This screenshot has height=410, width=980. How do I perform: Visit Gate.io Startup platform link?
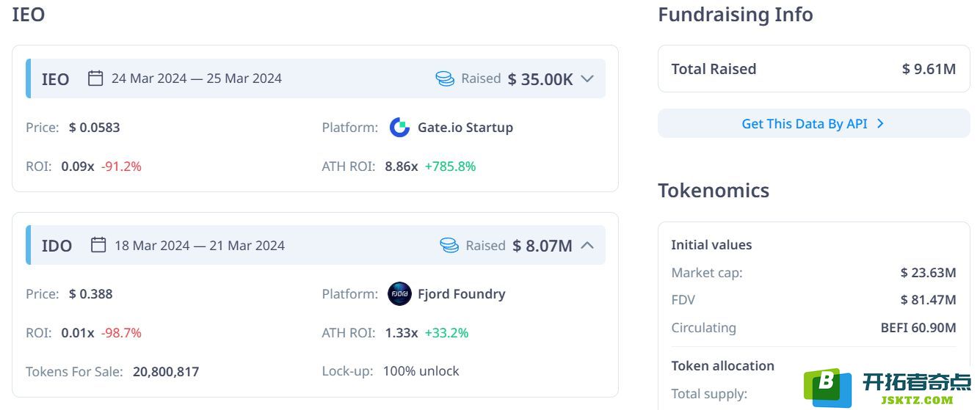coord(465,128)
